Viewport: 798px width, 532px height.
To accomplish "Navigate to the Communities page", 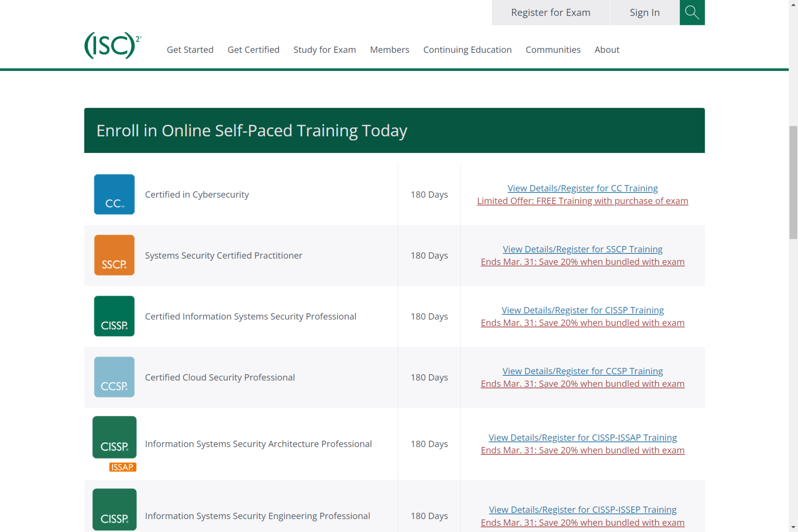I will [x=553, y=49].
